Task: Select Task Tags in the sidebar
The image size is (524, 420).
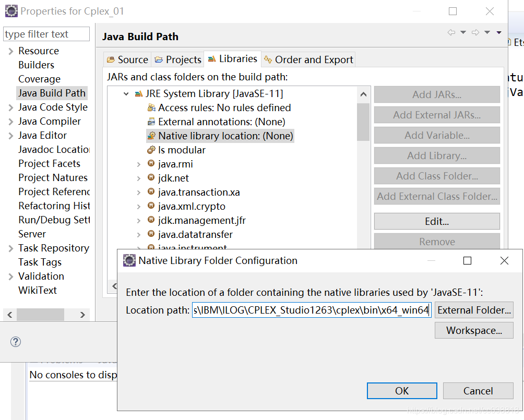Action: click(x=40, y=262)
